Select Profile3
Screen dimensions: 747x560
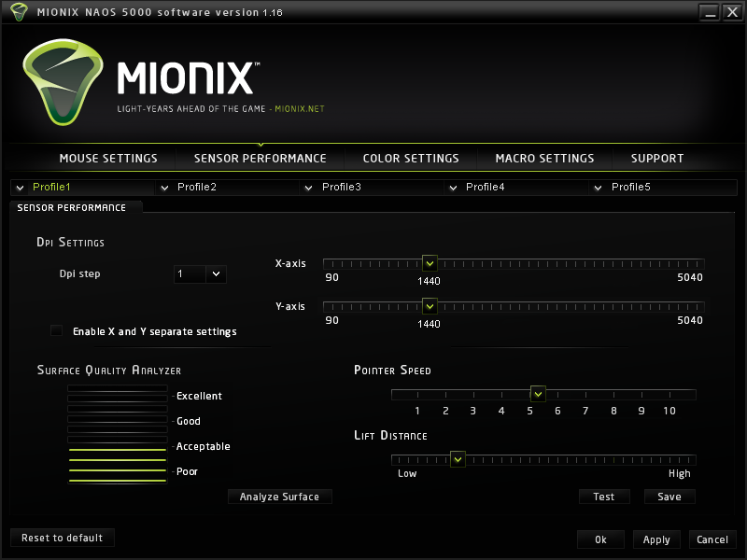coord(342,187)
